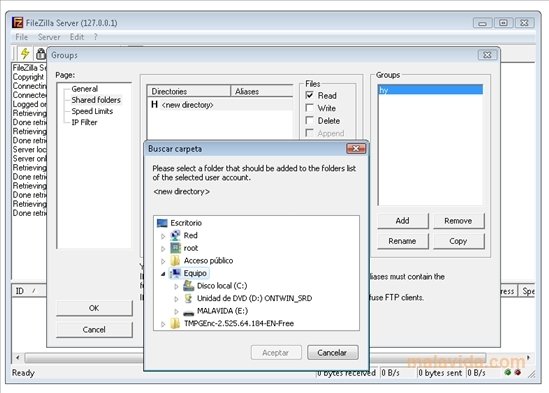The image size is (549, 393).
Task: Click the root user folder icon
Action: pyautogui.click(x=175, y=248)
